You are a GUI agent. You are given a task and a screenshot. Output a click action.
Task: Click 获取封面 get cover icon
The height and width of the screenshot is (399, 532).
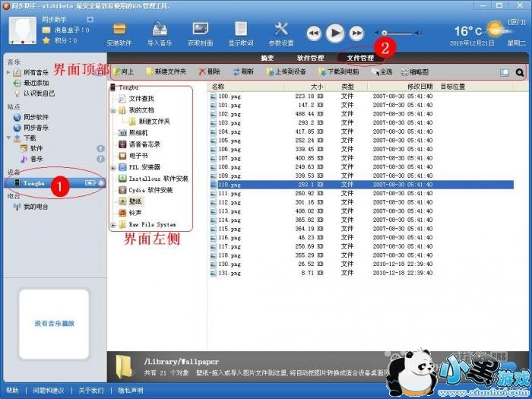pyautogui.click(x=200, y=34)
